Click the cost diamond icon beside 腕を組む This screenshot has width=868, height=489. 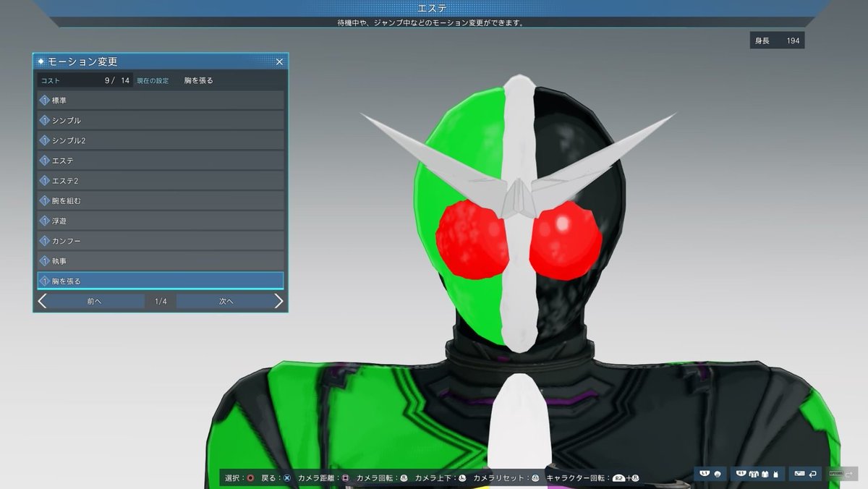pos(44,200)
